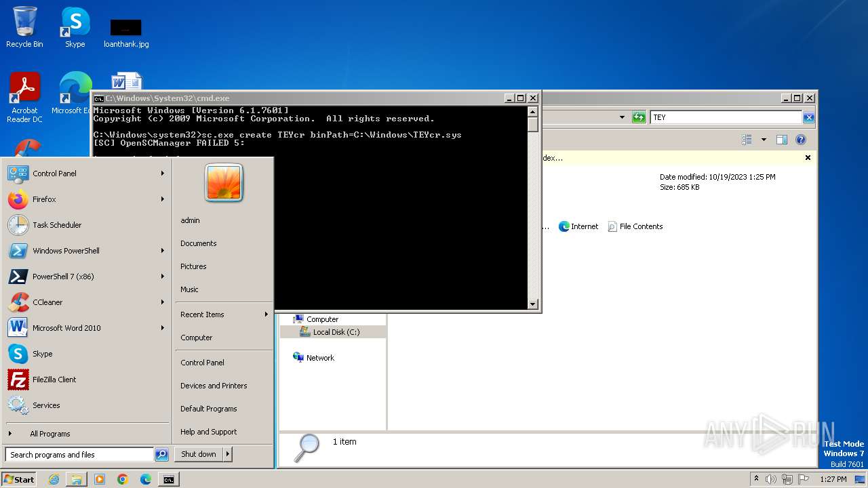Expand Microsoft Word 2010 jump list arrow
The width and height of the screenshot is (868, 488).
point(163,328)
